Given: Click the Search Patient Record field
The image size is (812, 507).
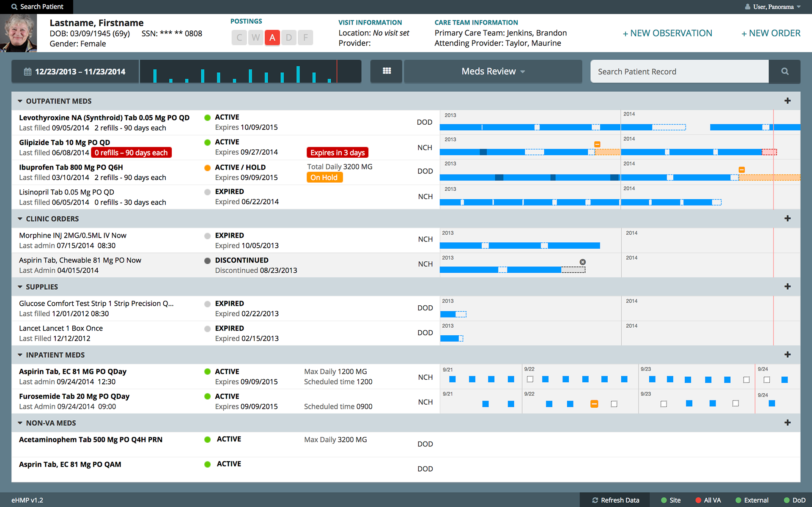Looking at the screenshot, I should [x=679, y=71].
